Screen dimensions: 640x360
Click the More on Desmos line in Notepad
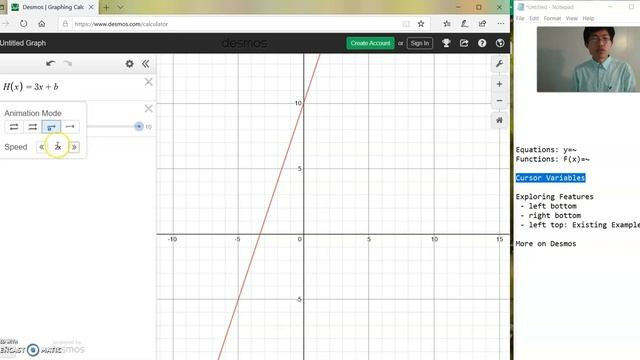[546, 244]
